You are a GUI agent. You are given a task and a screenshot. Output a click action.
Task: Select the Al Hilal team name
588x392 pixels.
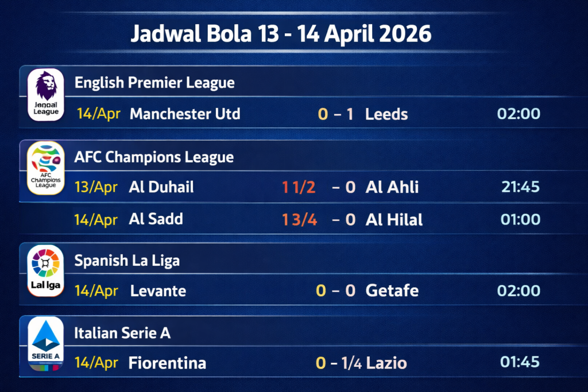394,219
